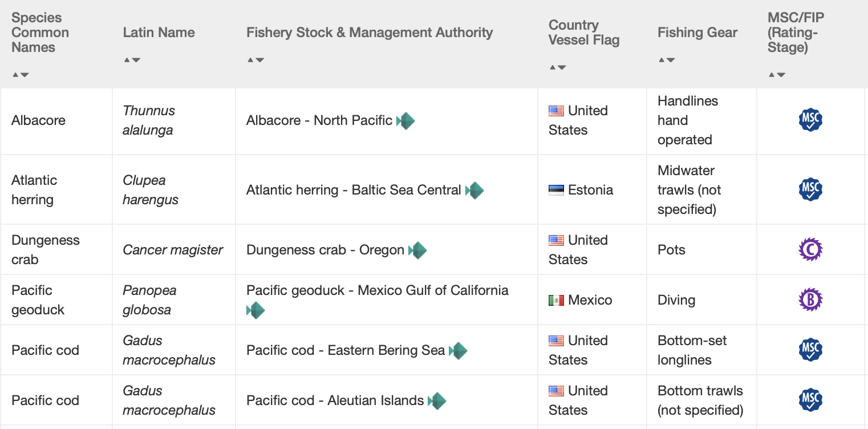
Task: Sort table by Latin Name arrows
Action: point(132,60)
